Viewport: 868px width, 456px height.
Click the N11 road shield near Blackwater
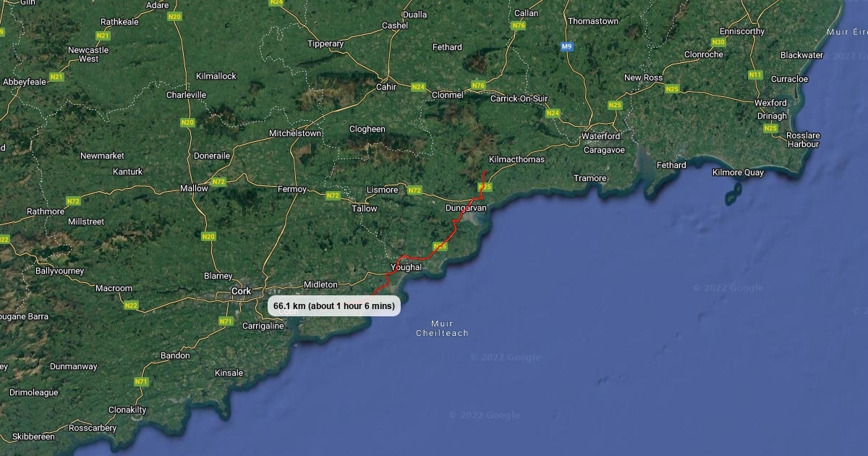pos(755,75)
